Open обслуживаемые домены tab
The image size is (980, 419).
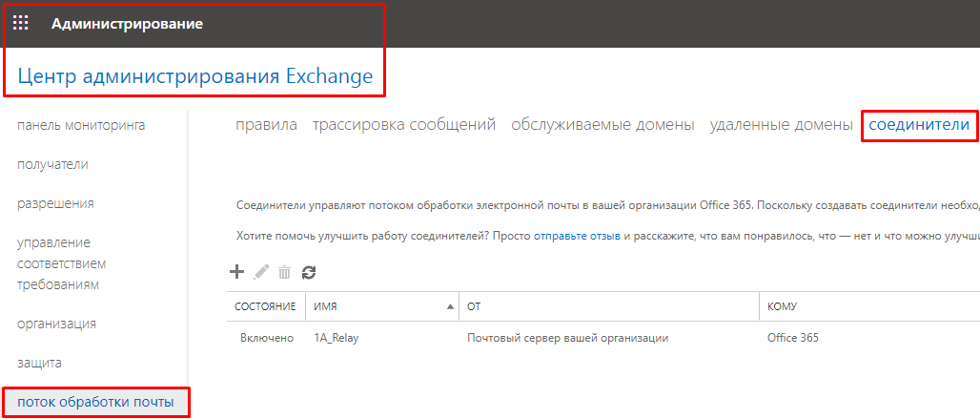tap(602, 125)
